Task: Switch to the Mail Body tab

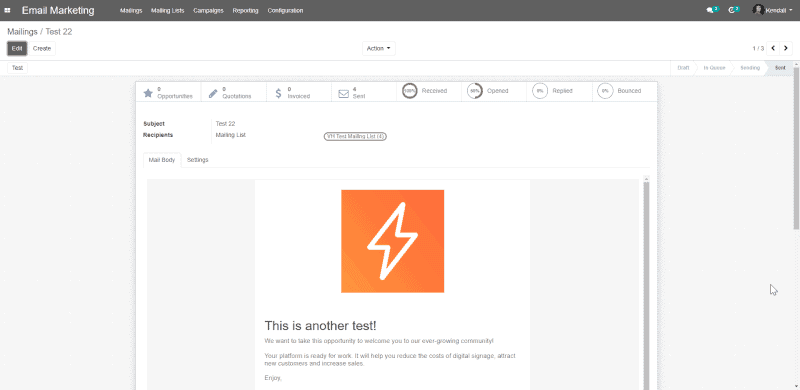Action: pyautogui.click(x=162, y=160)
